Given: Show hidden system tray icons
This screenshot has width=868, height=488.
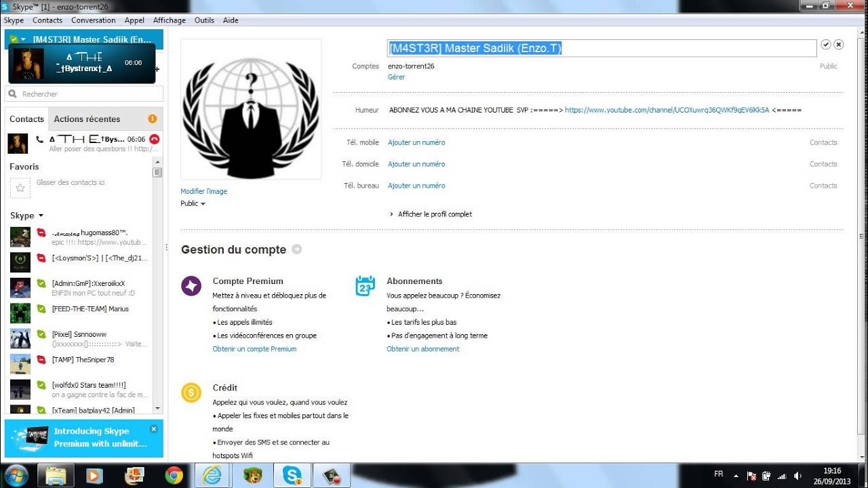Looking at the screenshot, I should (735, 476).
